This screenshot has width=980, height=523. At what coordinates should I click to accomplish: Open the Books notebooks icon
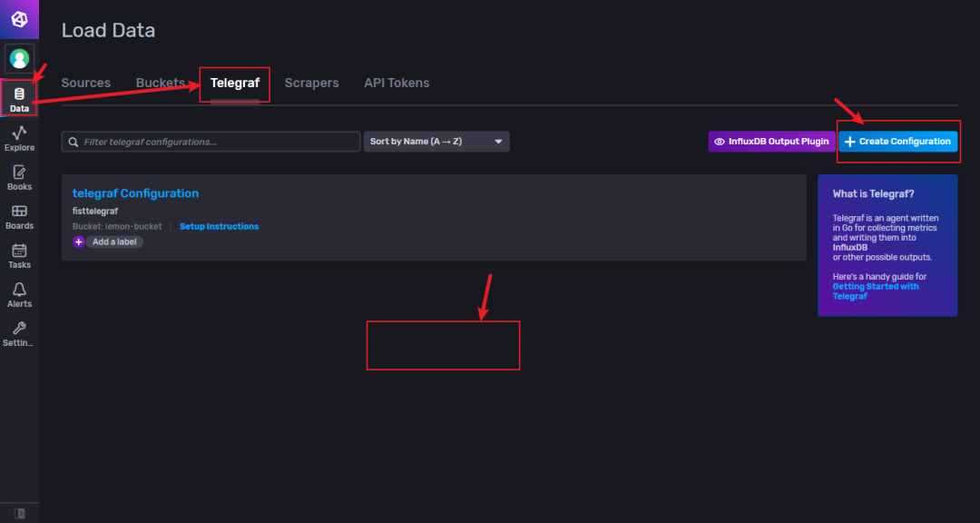19,175
